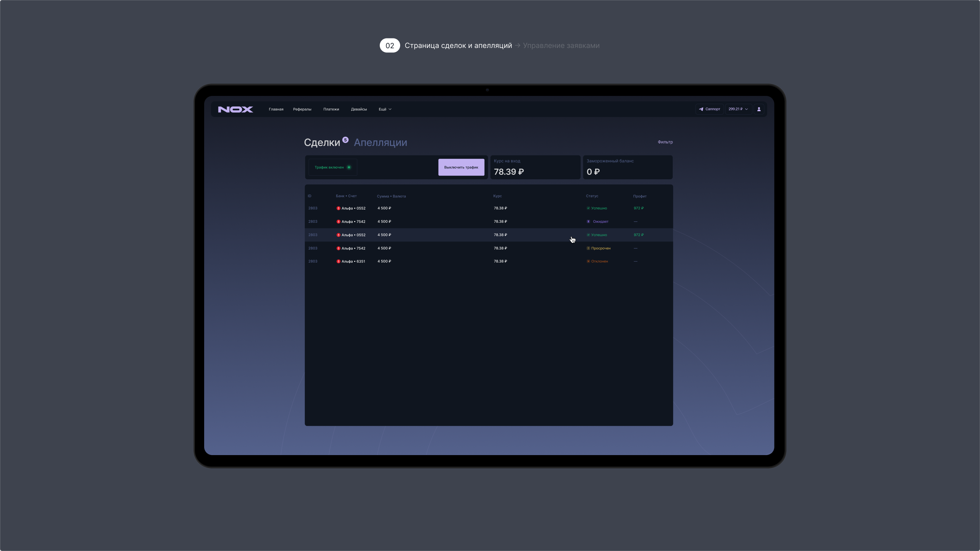Open the user profile icon
This screenshot has height=551, width=980.
(x=759, y=109)
